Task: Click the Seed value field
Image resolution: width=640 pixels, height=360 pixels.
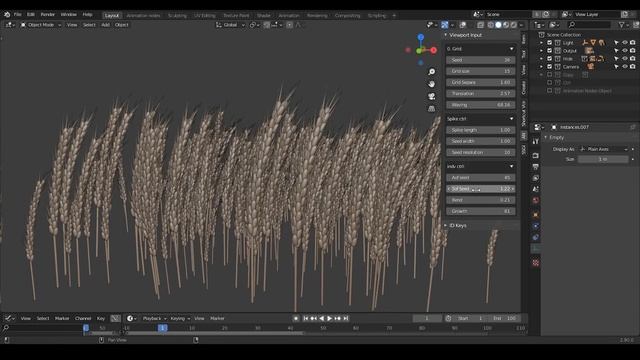Action: tap(480, 60)
